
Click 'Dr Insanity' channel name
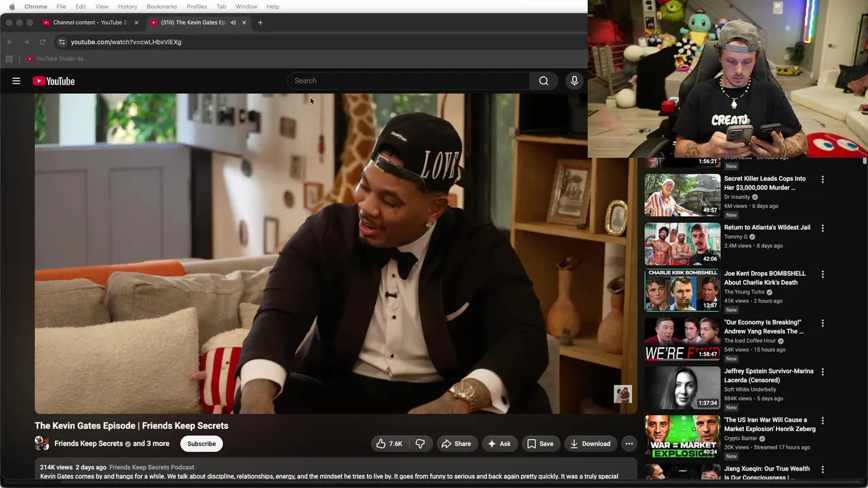[x=737, y=197]
